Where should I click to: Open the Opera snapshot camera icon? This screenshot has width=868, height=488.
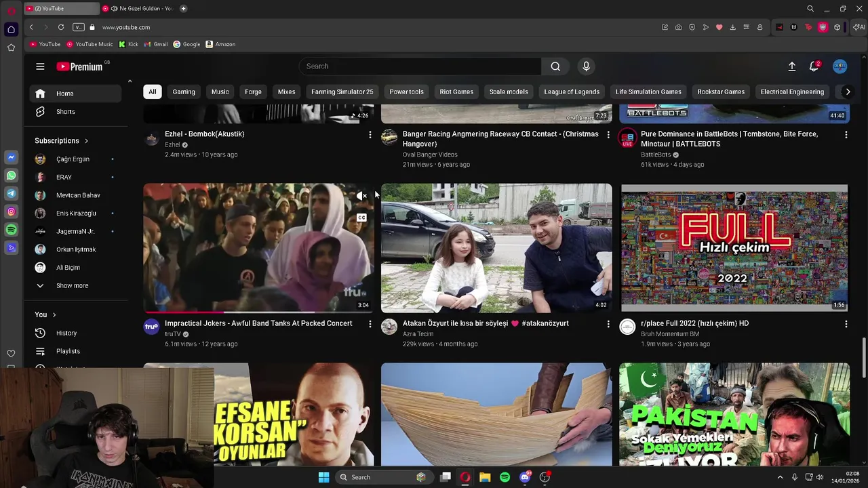pos(678,27)
